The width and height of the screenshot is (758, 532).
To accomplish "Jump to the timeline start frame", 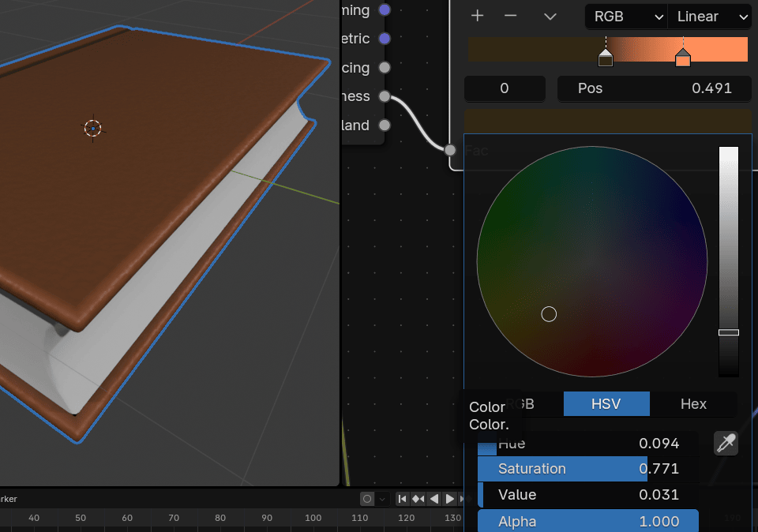I will [x=403, y=499].
